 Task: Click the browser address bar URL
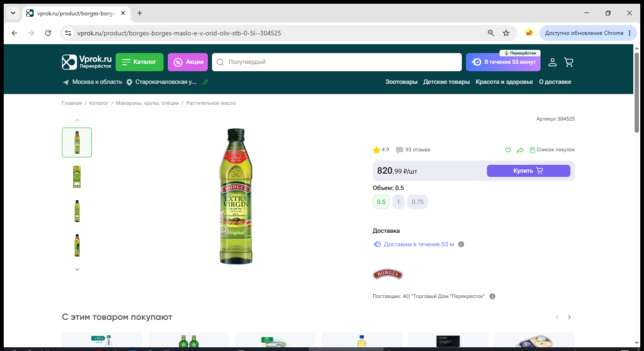click(x=179, y=33)
